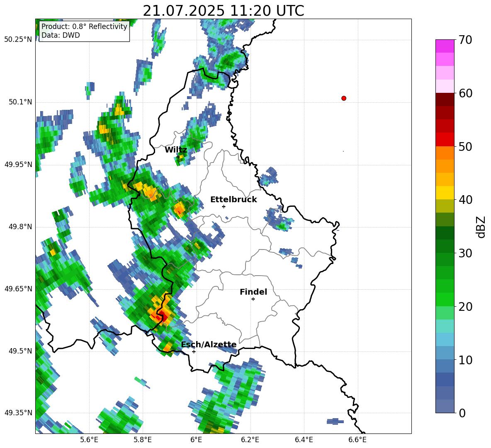Click colorbar tick label 10
491x448 pixels.
point(465,360)
